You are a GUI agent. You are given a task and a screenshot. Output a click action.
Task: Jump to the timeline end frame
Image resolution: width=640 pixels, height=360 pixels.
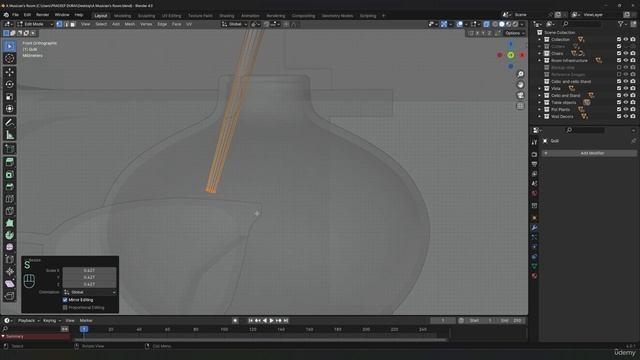286,321
